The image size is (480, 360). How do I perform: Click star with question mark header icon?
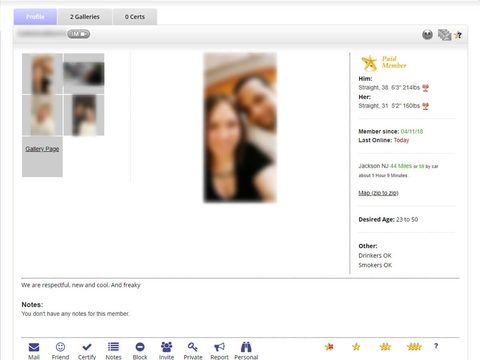(458, 35)
